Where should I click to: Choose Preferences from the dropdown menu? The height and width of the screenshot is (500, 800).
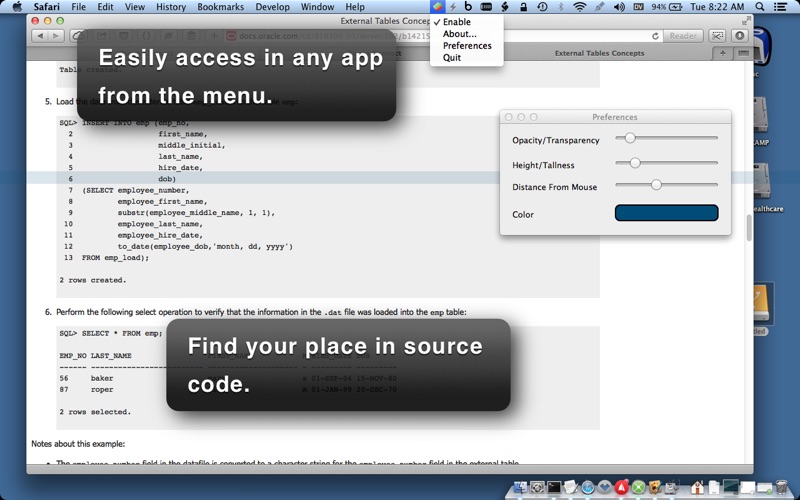pos(467,45)
